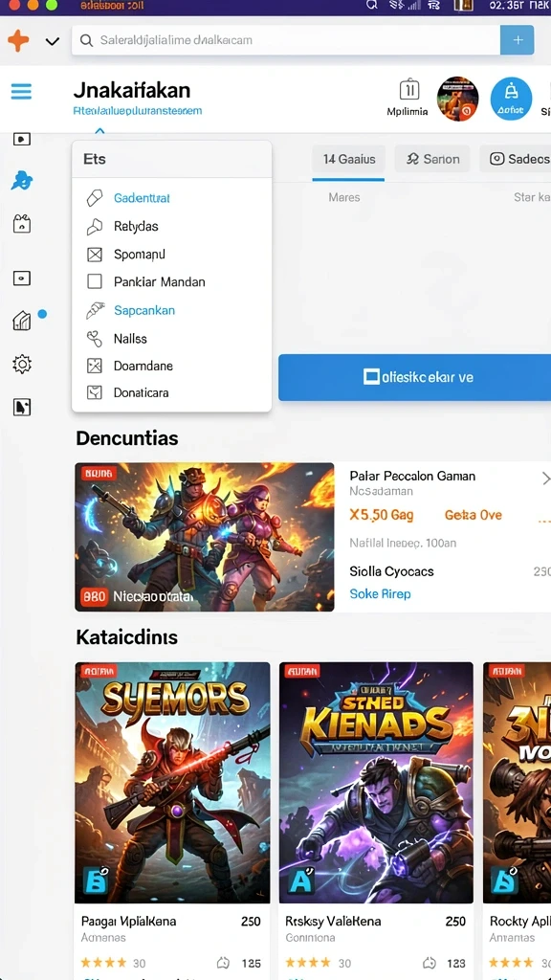
Task: Open the Soke Rirep link
Action: (x=380, y=593)
